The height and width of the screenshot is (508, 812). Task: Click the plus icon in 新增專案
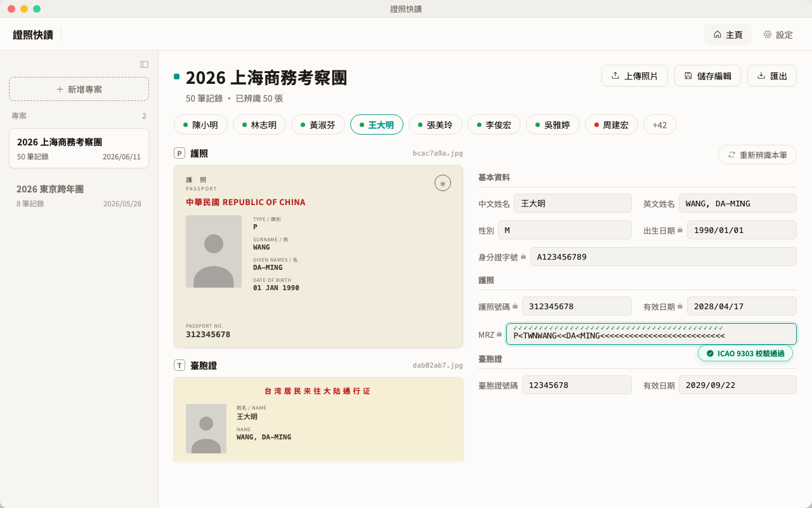click(60, 89)
